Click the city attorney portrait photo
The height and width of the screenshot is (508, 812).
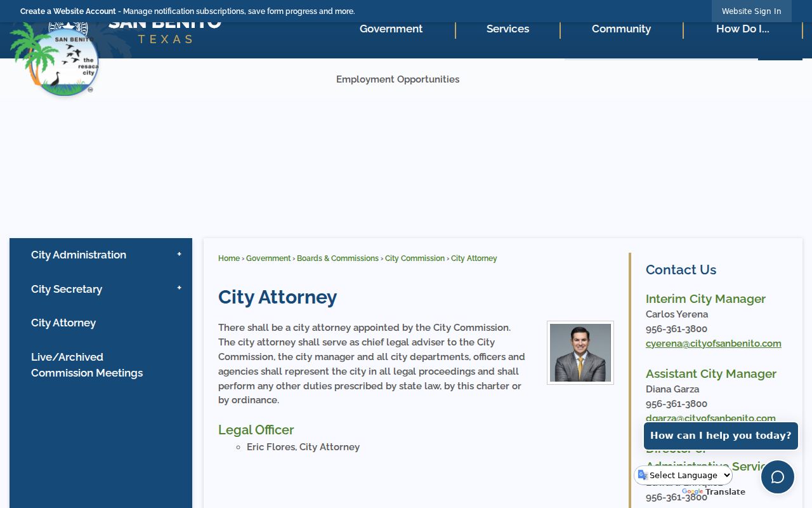click(580, 352)
